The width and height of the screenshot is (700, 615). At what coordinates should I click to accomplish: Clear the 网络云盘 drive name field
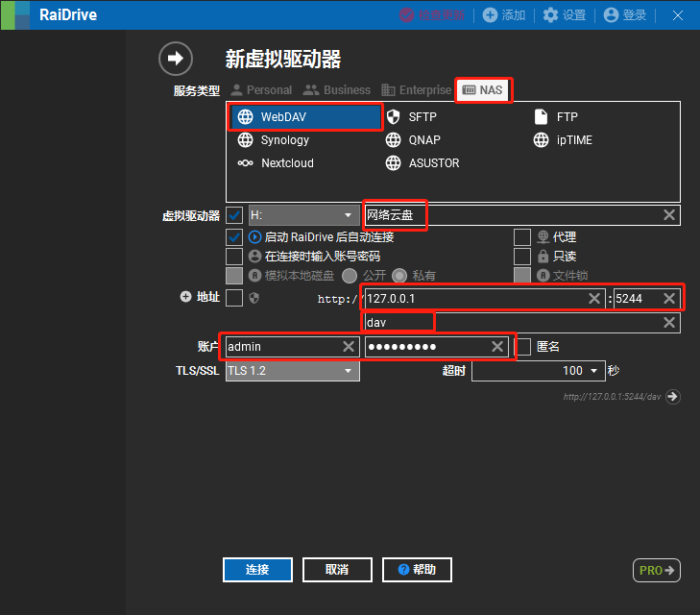tap(668, 215)
